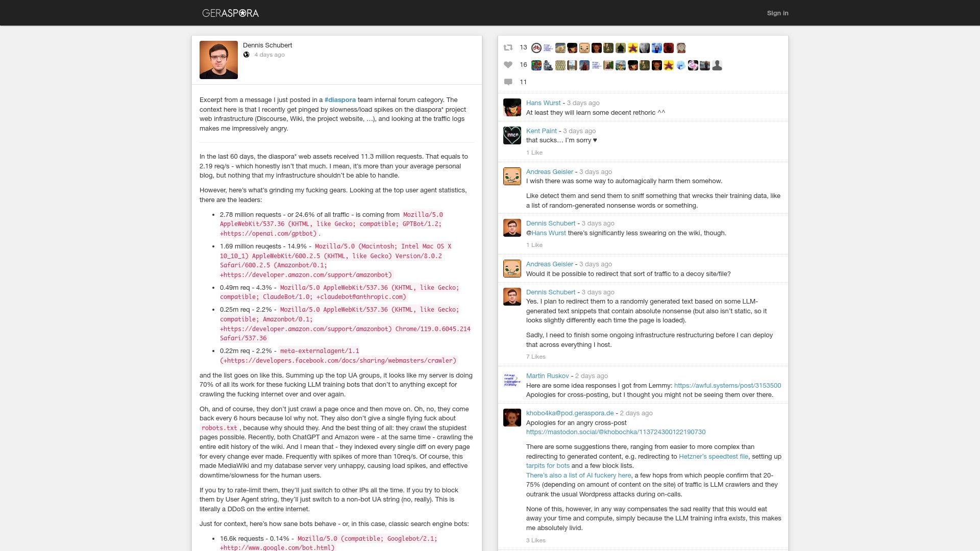Image resolution: width=980 pixels, height=551 pixels.
Task: Open Kent Paint's commenter avatar
Action: [x=512, y=135]
